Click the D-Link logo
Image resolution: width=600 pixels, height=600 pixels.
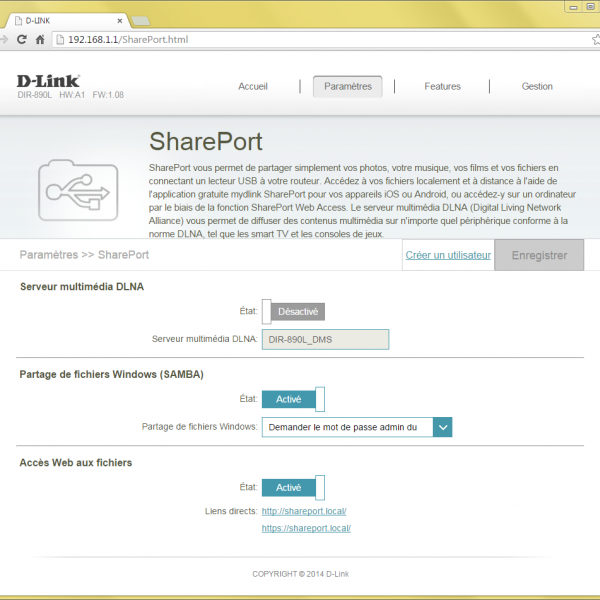pyautogui.click(x=48, y=81)
